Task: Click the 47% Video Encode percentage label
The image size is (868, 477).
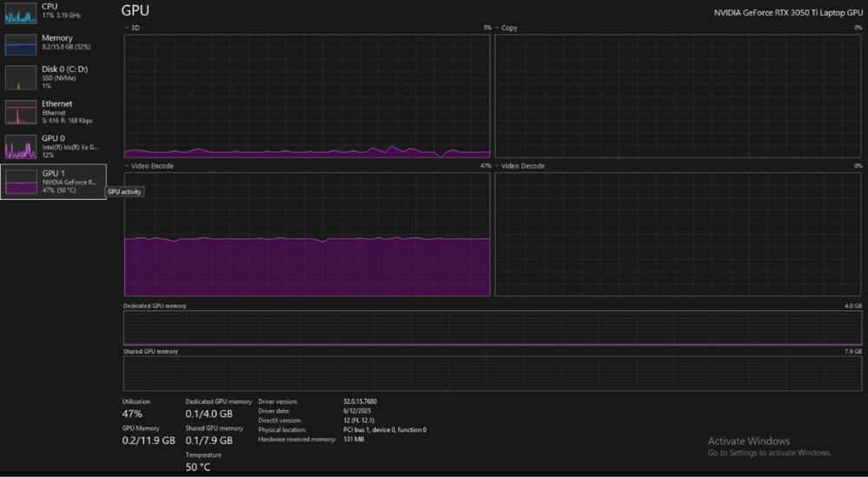Action: 485,166
